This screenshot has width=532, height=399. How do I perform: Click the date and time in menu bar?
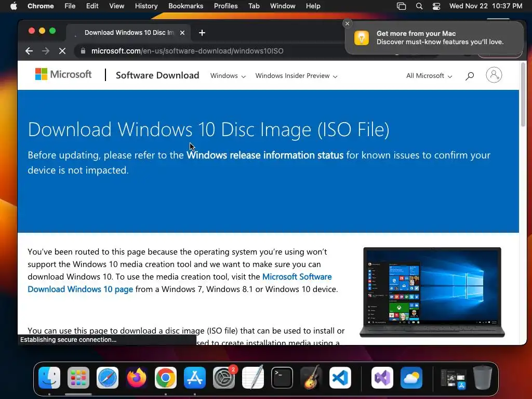click(486, 6)
